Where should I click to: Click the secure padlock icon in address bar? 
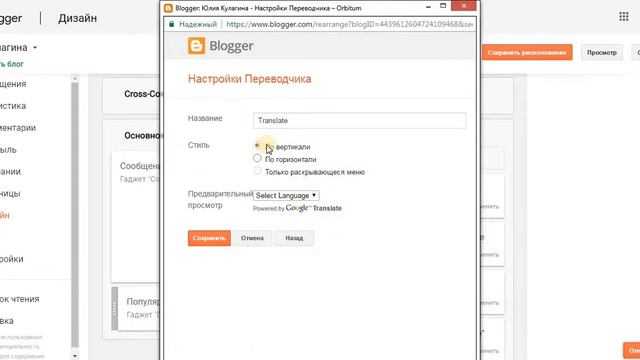pos(171,24)
